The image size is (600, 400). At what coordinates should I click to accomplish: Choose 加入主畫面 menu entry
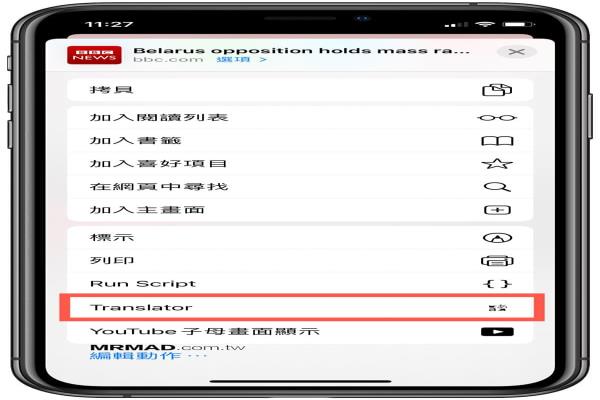click(x=300, y=210)
